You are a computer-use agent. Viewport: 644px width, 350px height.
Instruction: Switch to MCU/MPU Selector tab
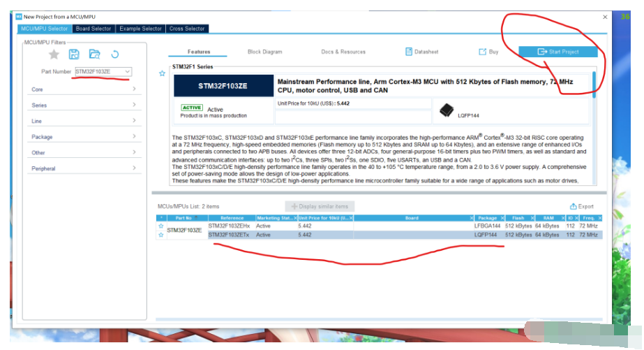click(x=45, y=29)
